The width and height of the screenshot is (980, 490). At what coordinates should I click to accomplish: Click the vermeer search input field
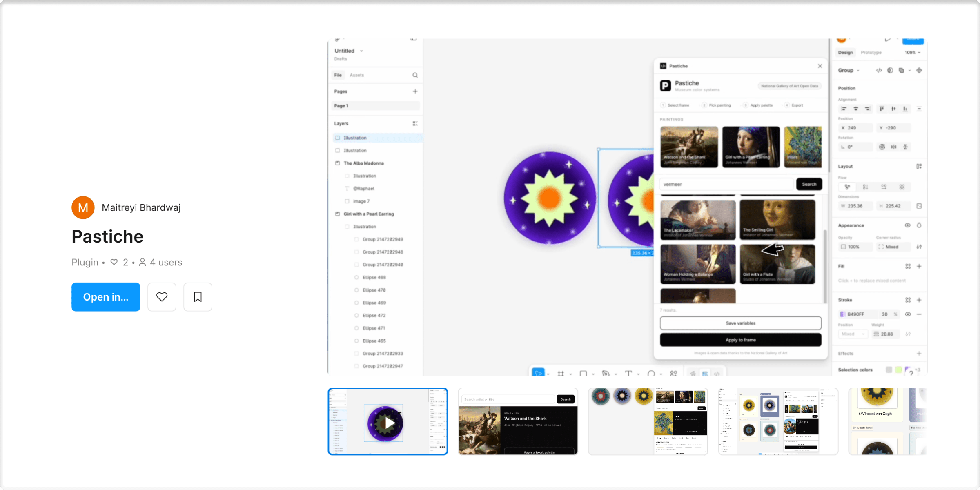click(x=727, y=184)
